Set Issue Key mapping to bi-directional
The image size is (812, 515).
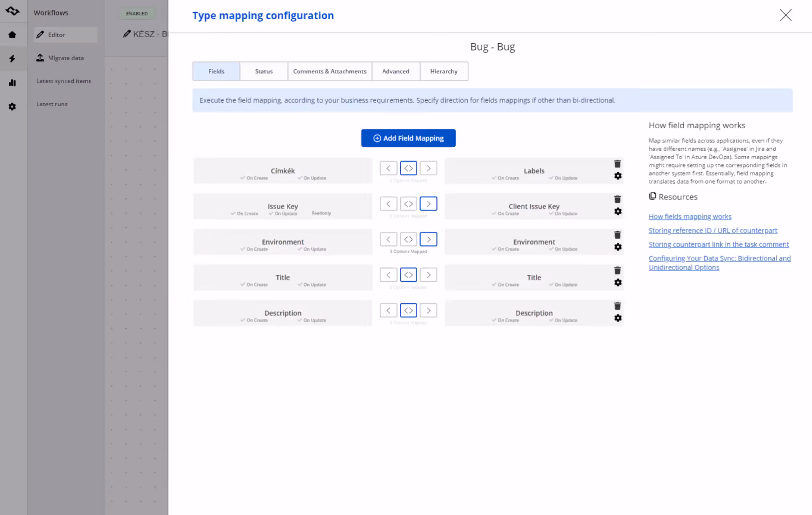tap(408, 204)
